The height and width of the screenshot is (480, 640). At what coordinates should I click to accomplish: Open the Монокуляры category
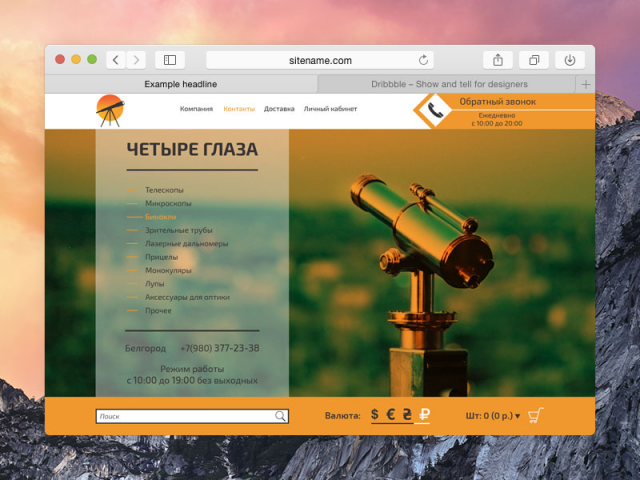click(x=168, y=270)
